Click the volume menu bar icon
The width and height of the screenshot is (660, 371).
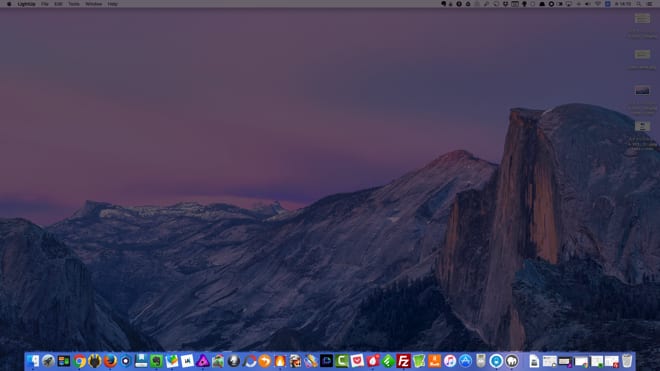pos(587,4)
